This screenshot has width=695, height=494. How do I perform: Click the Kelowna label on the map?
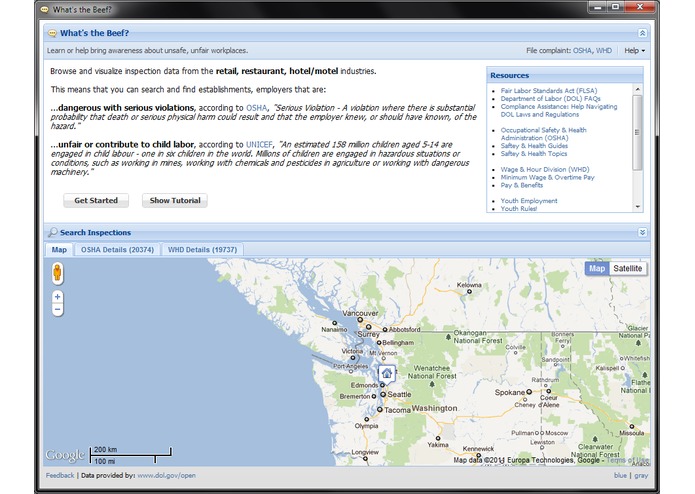pyautogui.click(x=469, y=285)
